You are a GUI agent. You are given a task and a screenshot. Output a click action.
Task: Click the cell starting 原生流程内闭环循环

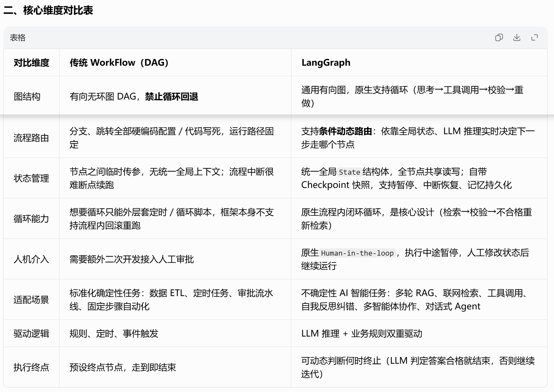(419, 218)
